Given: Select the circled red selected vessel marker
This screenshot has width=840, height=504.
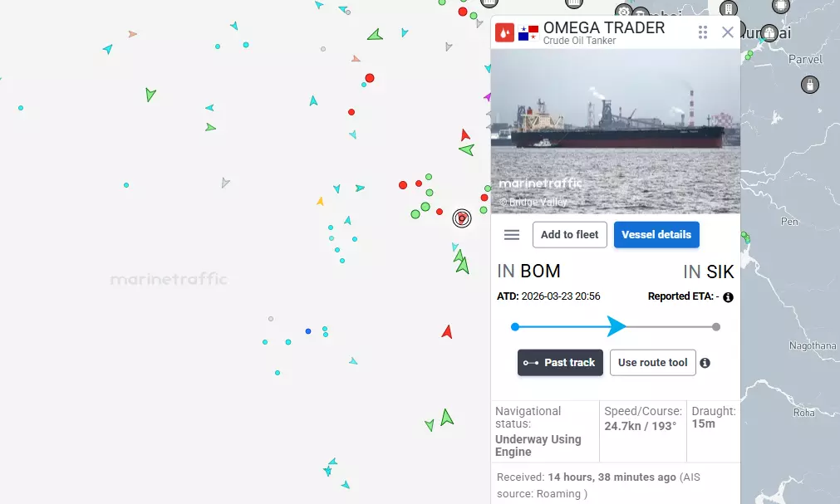Looking at the screenshot, I should (462, 218).
